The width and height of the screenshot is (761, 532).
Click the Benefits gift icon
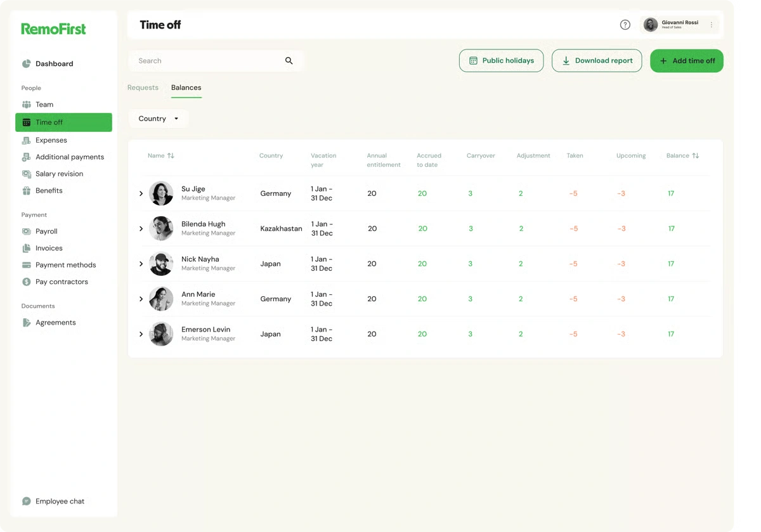(27, 190)
